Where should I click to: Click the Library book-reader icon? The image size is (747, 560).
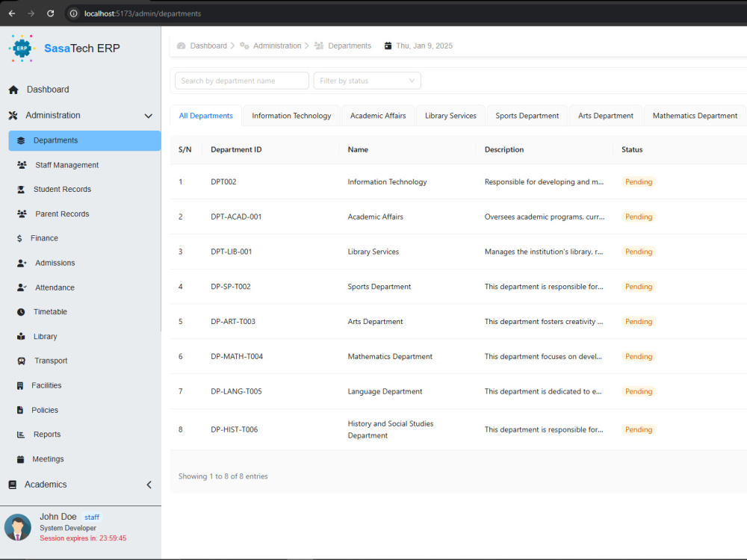[21, 337]
